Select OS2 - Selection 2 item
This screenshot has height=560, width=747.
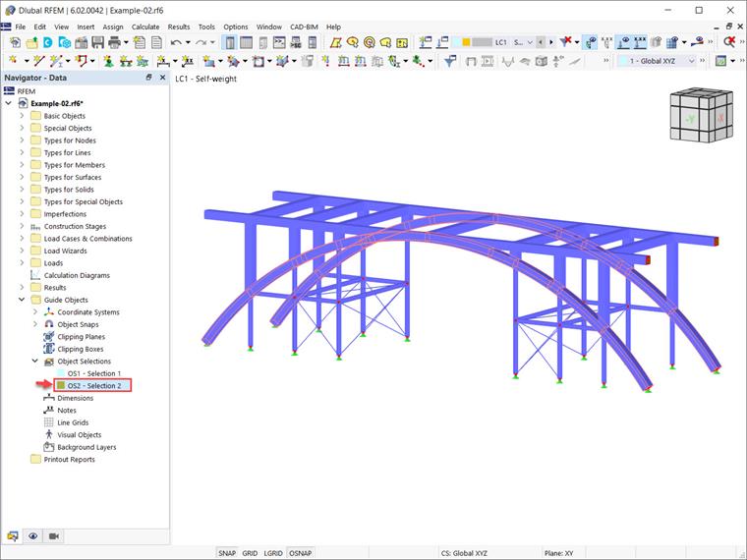click(x=93, y=386)
